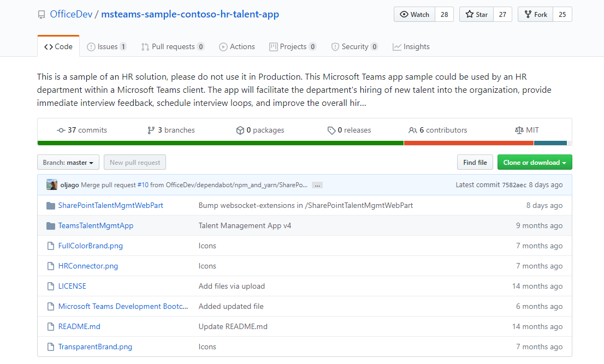
Task: Click the file icon beside README.md
Action: [50, 327]
